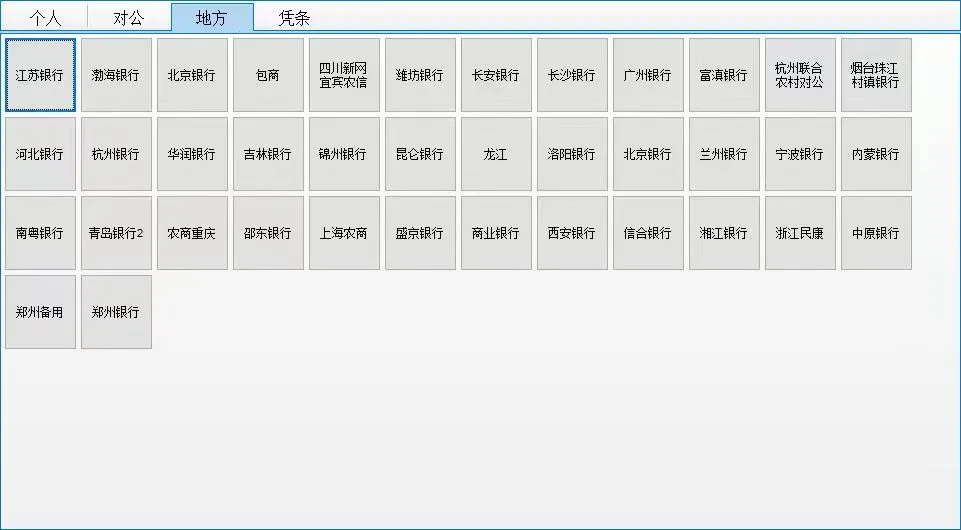Select 杭州联合农村对公
Viewport: 961px width, 530px height.
pos(800,75)
